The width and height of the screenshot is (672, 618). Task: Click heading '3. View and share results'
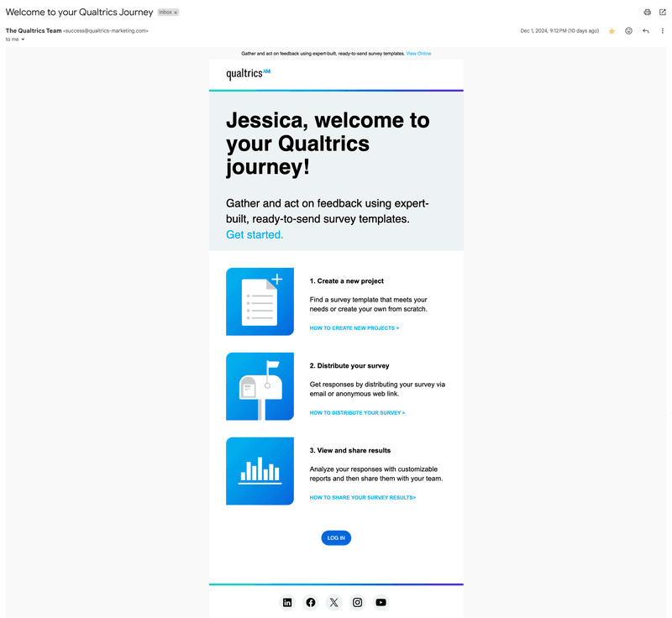(350, 451)
